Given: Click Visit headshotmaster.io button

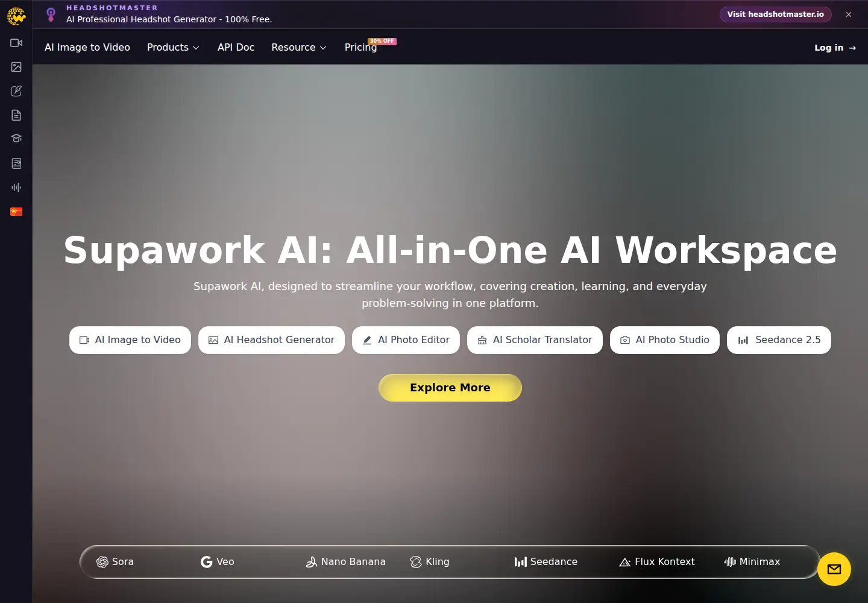Looking at the screenshot, I should pyautogui.click(x=775, y=14).
